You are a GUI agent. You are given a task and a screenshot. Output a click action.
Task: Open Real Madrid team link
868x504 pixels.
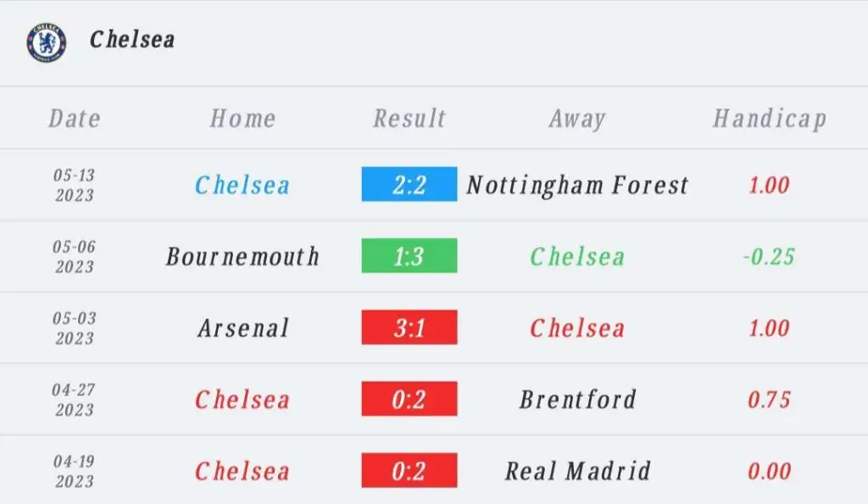[x=577, y=471]
